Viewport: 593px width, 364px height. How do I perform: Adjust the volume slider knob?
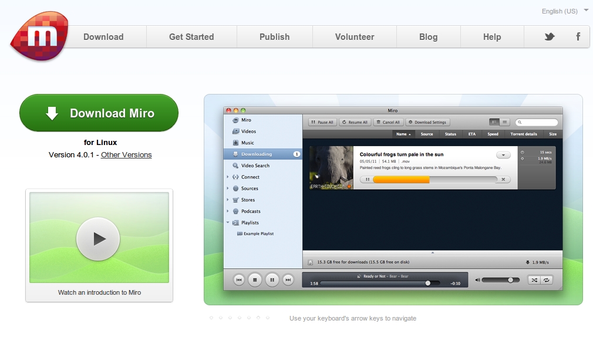tap(511, 279)
